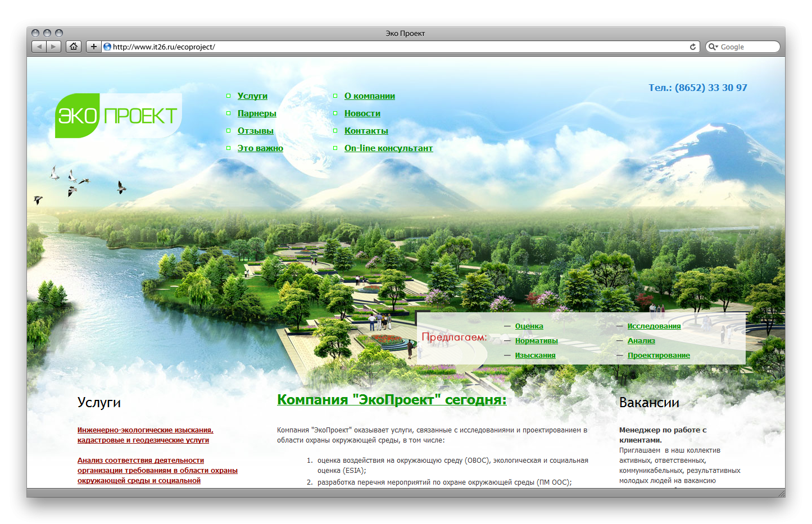Click the window minimize button

click(x=47, y=33)
